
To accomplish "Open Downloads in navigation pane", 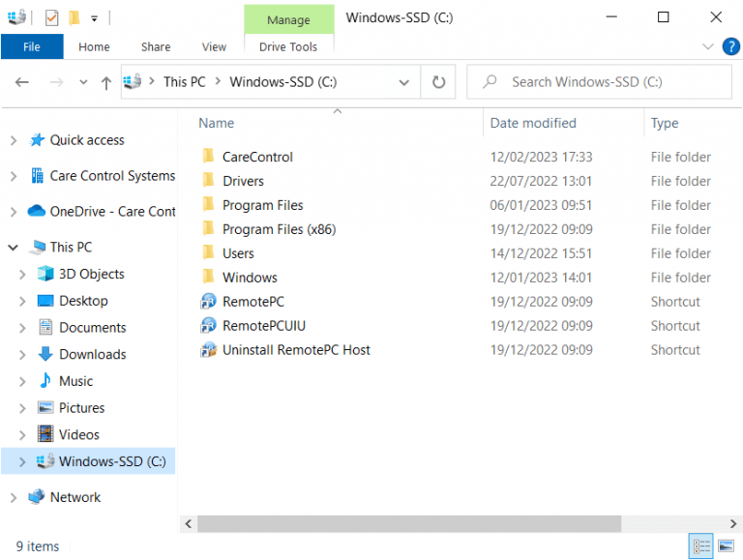I will coord(93,354).
